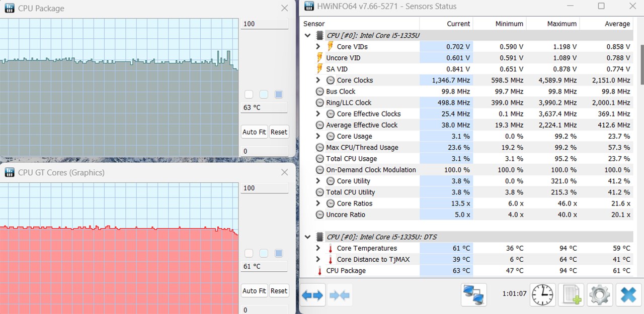Click icon beside Average Effective Clock
644x314 pixels.
319,125
